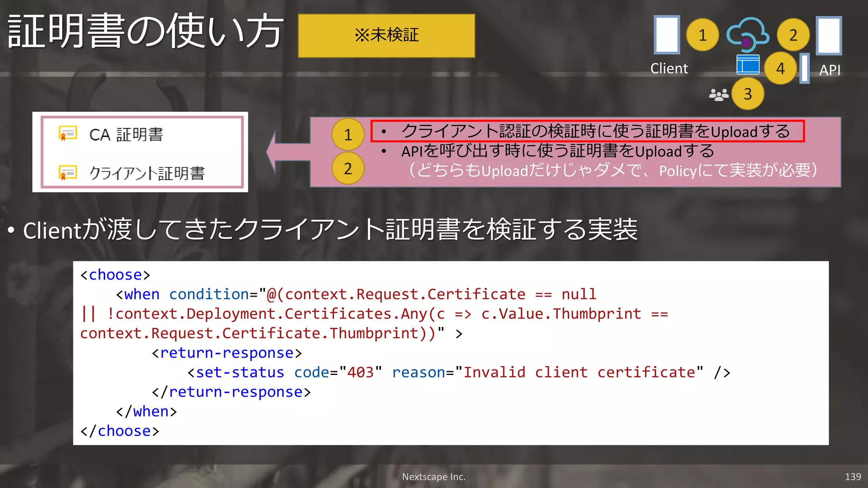This screenshot has height=488, width=868.
Task: Click the Client label in diagram
Action: [669, 68]
